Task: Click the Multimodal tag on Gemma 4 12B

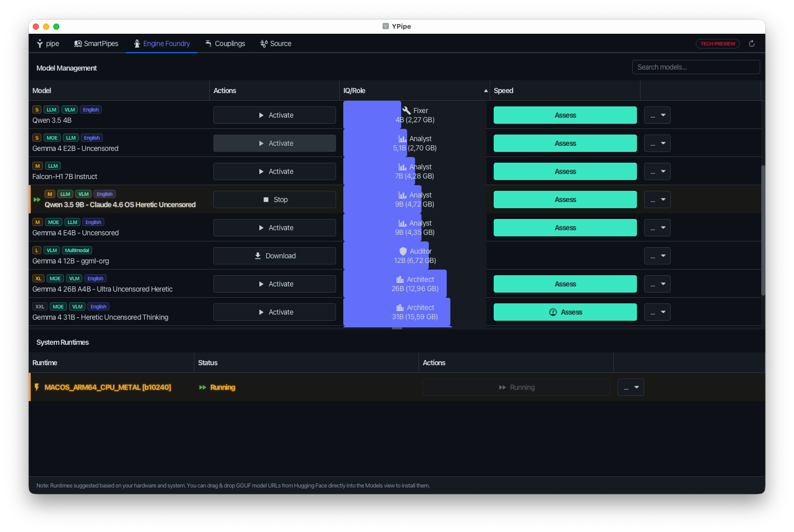Action: (x=77, y=251)
